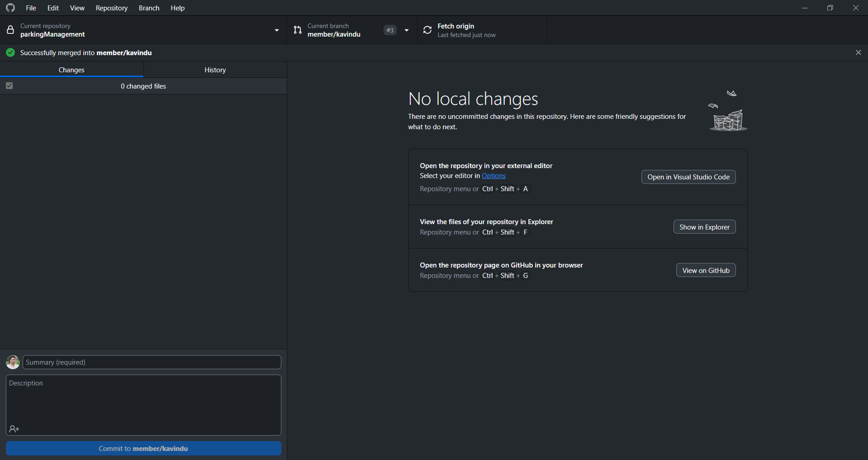
Task: Click the Description text area
Action: coord(143,400)
